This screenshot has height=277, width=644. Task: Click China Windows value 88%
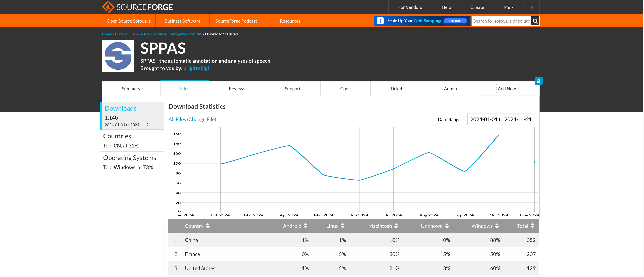click(x=495, y=240)
